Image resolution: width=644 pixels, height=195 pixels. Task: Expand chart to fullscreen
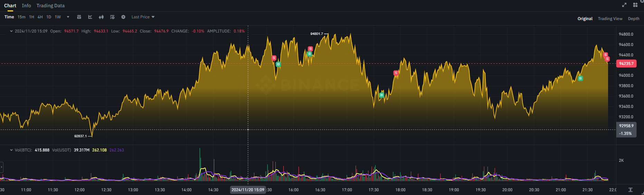pos(624,5)
